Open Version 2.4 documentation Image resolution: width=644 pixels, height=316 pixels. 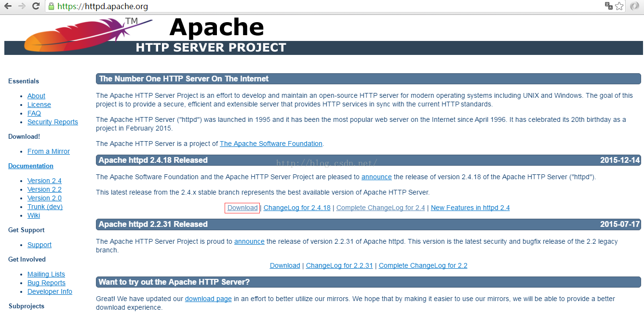pyautogui.click(x=44, y=181)
